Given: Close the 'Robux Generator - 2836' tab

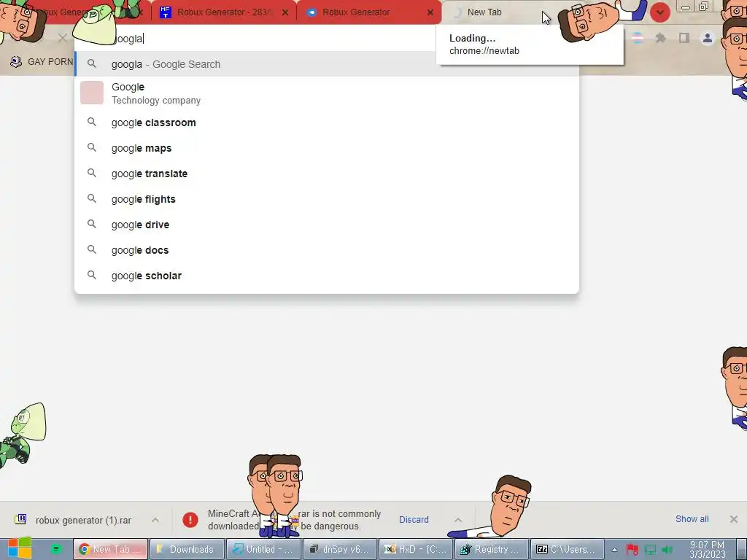Looking at the screenshot, I should coord(285,12).
